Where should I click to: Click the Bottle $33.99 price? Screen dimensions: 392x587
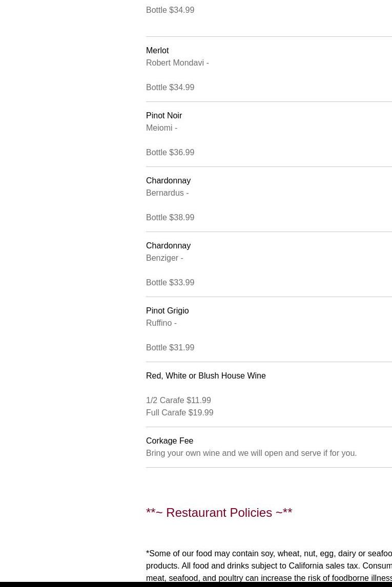coord(170,283)
